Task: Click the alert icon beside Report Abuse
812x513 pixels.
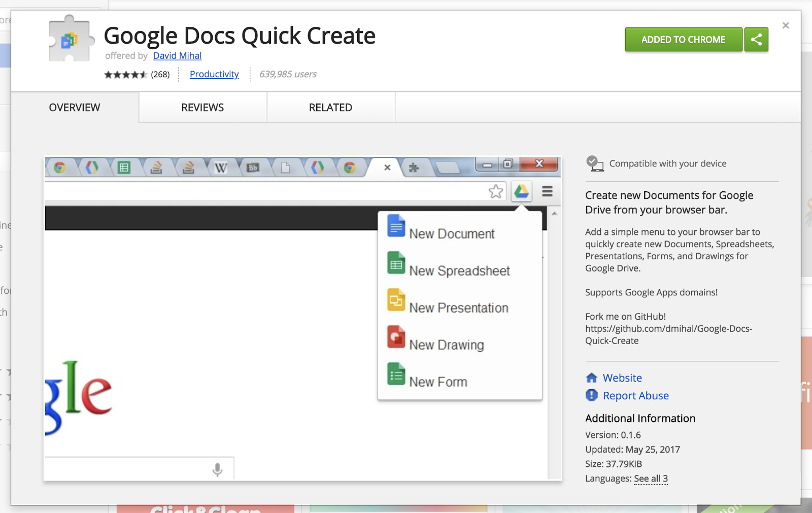Action: click(592, 395)
